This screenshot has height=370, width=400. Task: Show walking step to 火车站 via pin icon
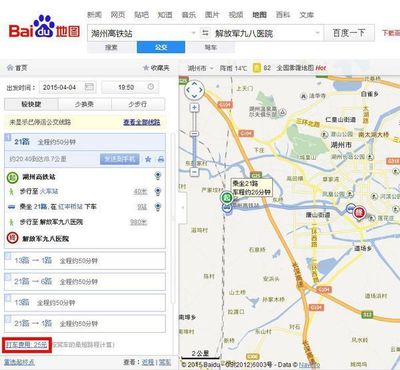[x=158, y=191]
